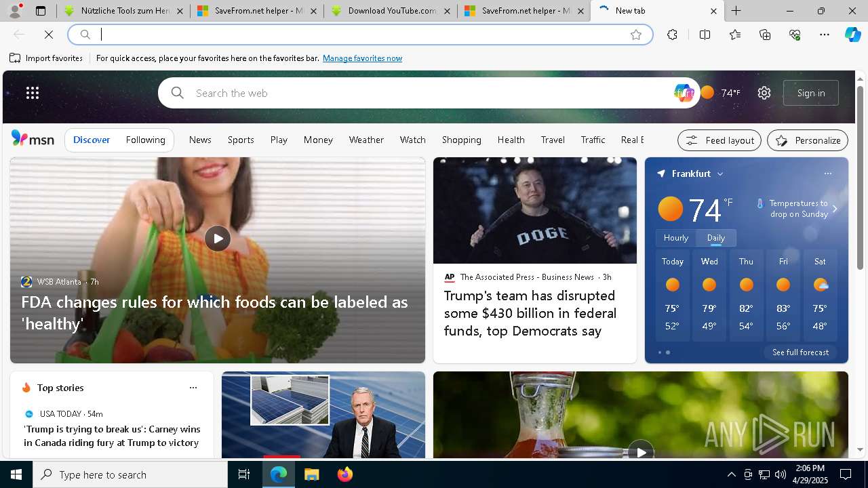Open the Weather category

[x=366, y=140]
